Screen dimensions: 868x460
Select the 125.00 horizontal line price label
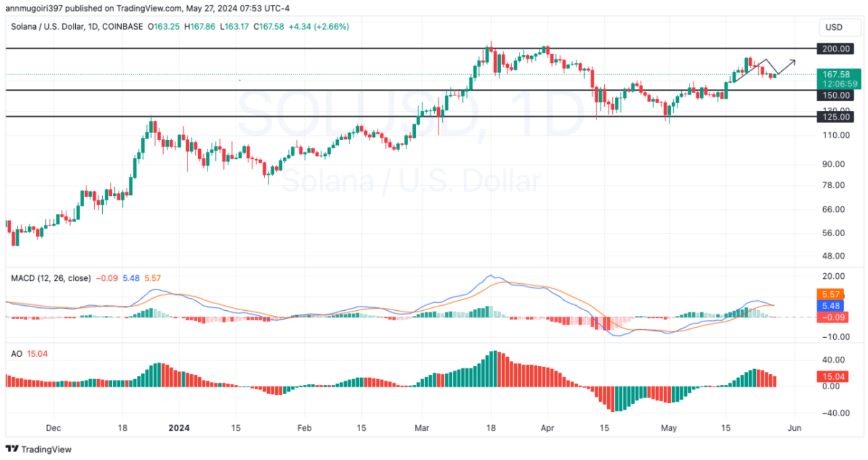click(x=835, y=117)
